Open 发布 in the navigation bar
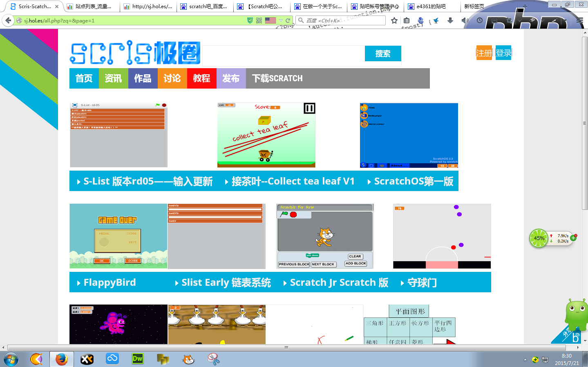The image size is (588, 367). click(x=231, y=78)
